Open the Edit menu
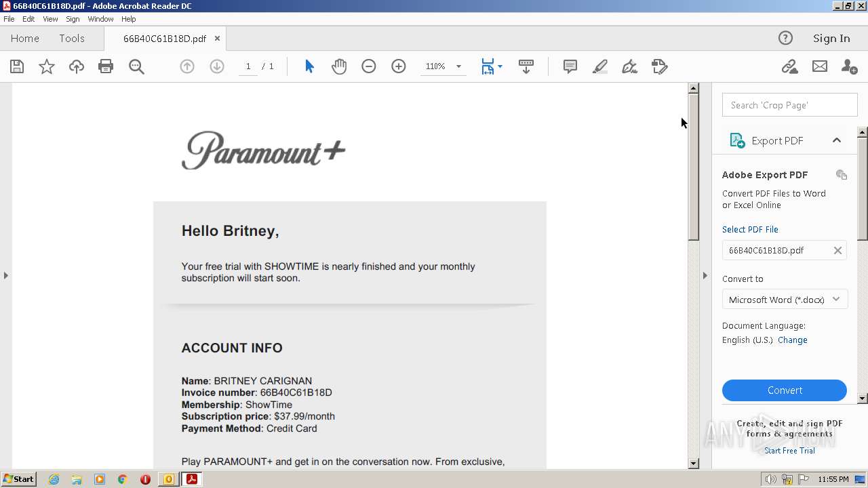 coord(28,19)
